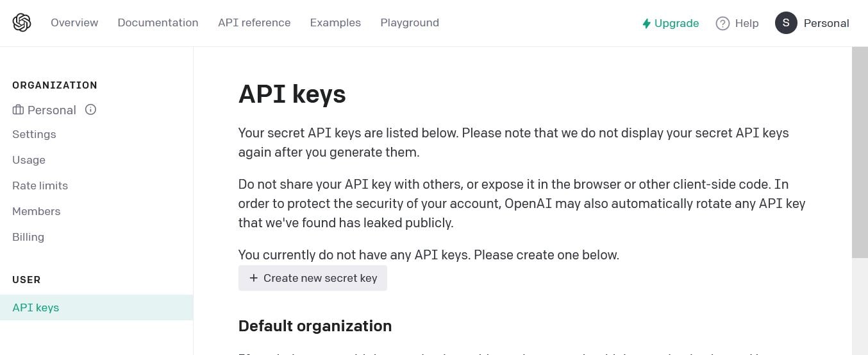Image resolution: width=868 pixels, height=355 pixels.
Task: Click the info icon beside Personal organization
Action: coord(91,110)
